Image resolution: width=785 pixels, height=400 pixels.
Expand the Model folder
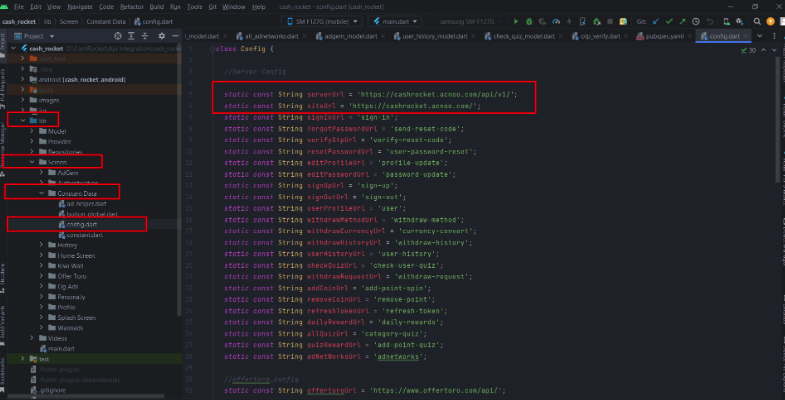[x=32, y=131]
